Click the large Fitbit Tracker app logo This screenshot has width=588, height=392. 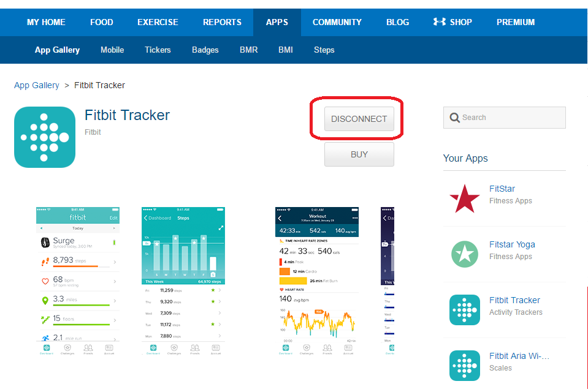point(45,137)
